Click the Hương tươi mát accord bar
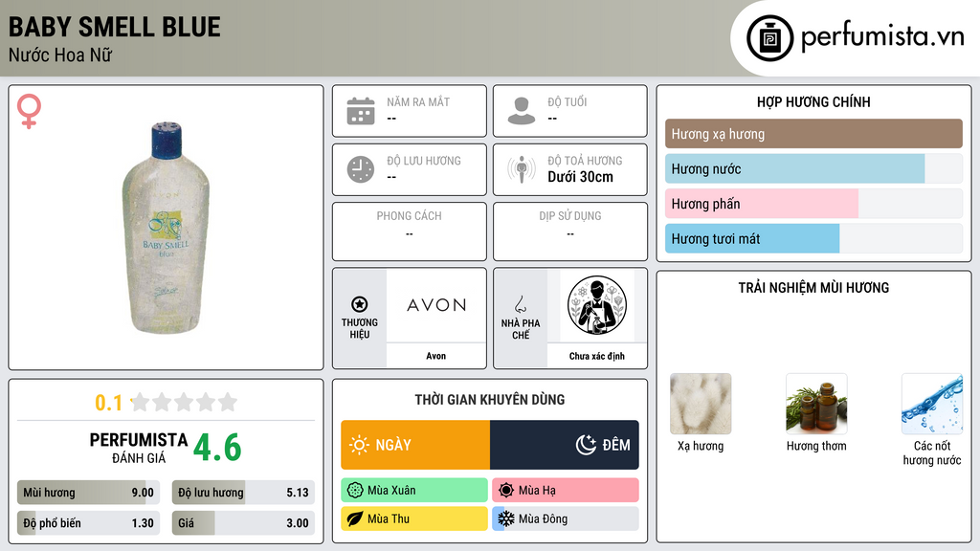Image resolution: width=980 pixels, height=551 pixels. [813, 238]
